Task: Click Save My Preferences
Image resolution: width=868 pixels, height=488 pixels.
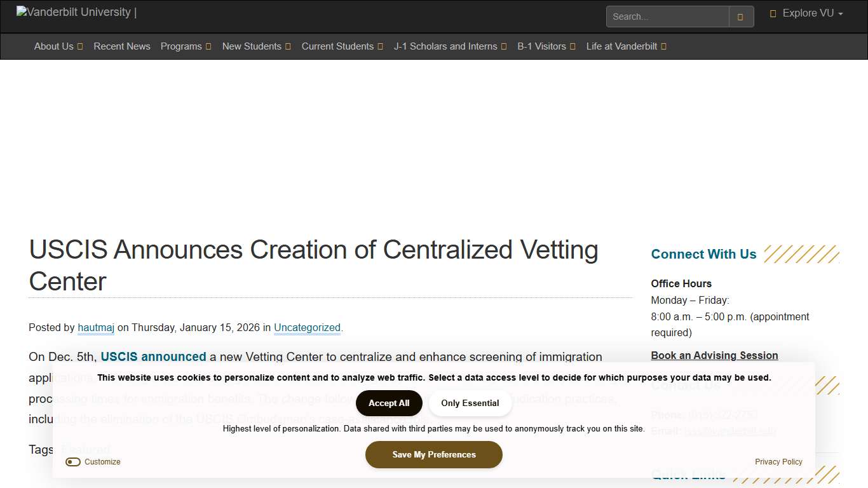Action: pyautogui.click(x=433, y=454)
